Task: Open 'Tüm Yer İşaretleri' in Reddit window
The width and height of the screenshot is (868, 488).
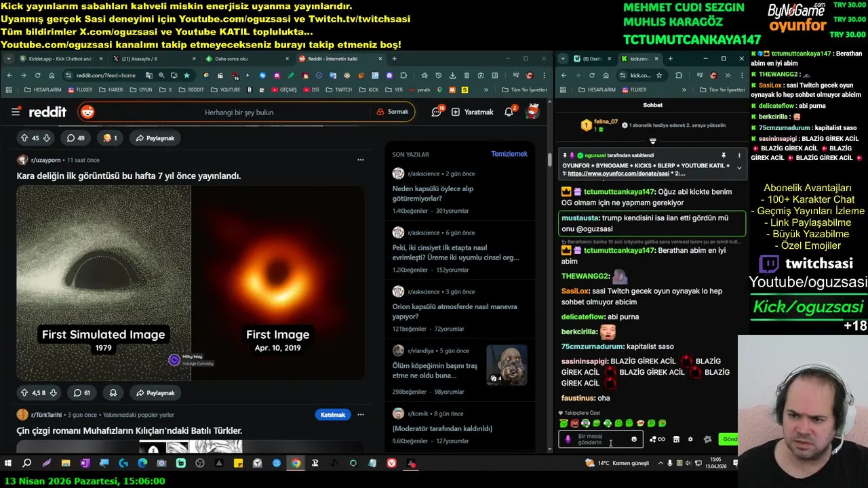Action: point(525,89)
